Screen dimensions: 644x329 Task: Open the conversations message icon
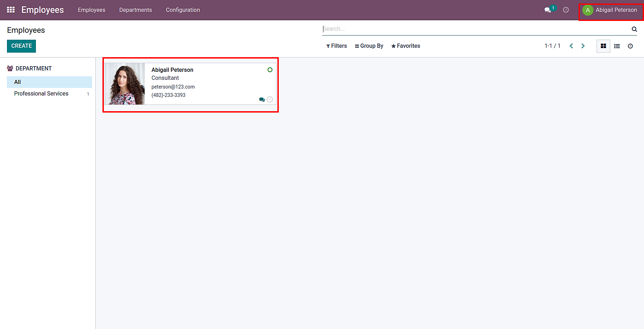[548, 10]
